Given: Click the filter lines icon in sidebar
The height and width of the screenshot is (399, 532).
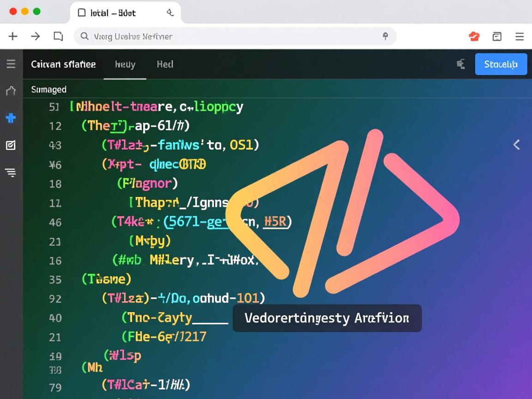Looking at the screenshot, I should pyautogui.click(x=11, y=173).
